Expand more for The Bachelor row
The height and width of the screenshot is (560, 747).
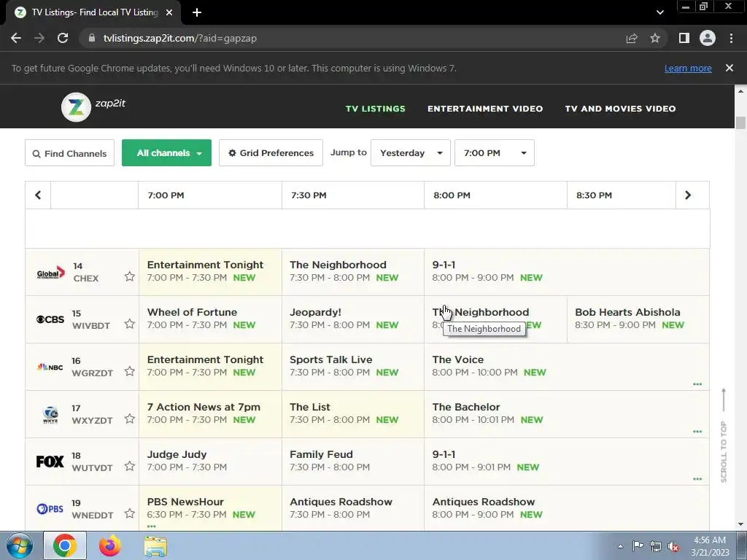[697, 432]
